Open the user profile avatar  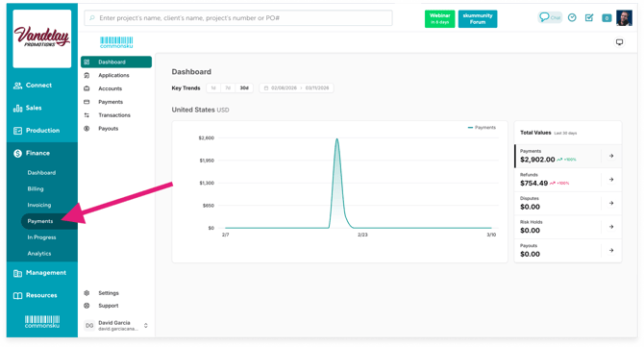[624, 17]
